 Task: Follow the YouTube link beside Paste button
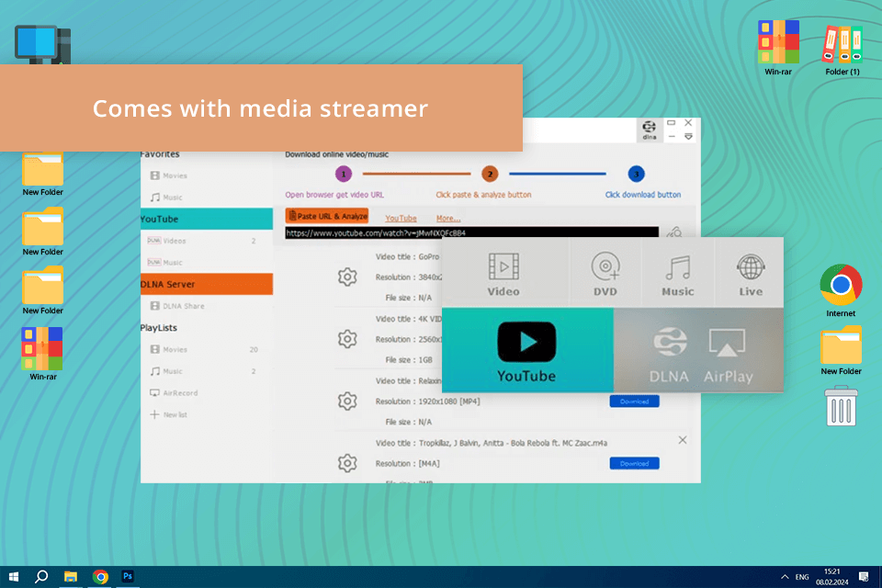401,219
